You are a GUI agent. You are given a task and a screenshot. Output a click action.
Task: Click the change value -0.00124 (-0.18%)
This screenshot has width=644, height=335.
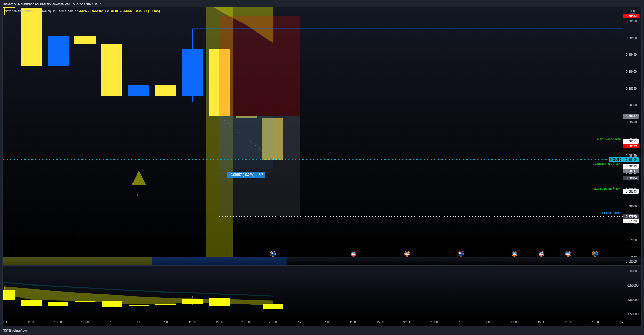[x=147, y=11]
